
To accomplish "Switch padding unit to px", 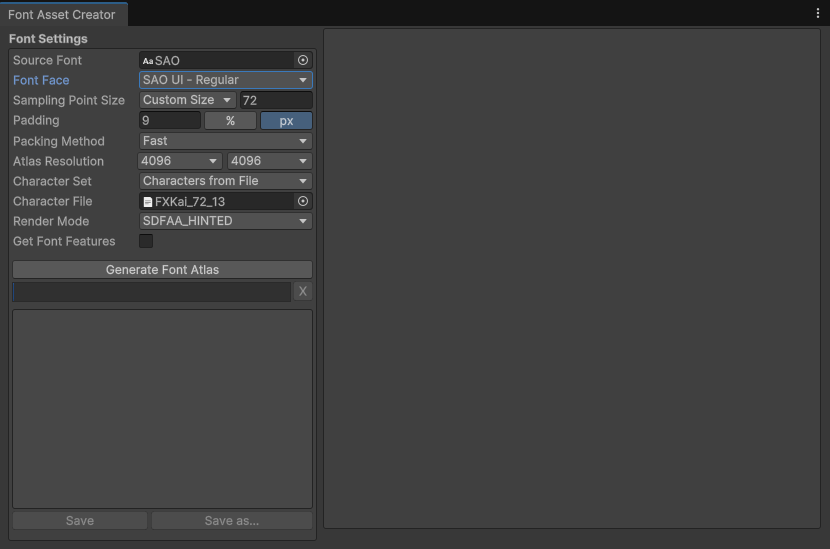I will [286, 121].
